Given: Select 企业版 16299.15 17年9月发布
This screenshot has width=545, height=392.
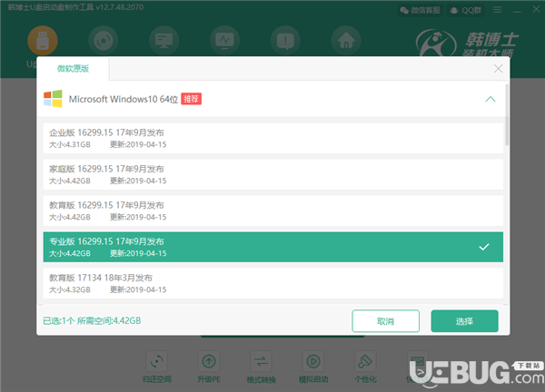Looking at the screenshot, I should click(272, 138).
